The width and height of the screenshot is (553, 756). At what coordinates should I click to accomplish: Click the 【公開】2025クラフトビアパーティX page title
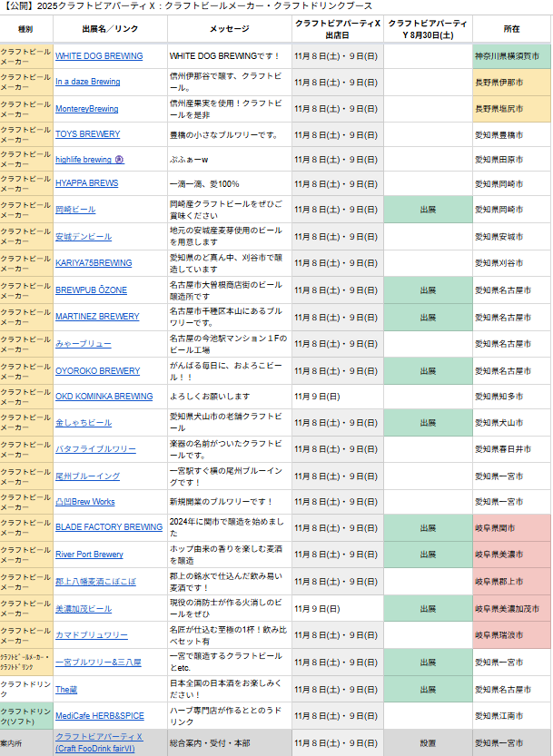coord(187,6)
